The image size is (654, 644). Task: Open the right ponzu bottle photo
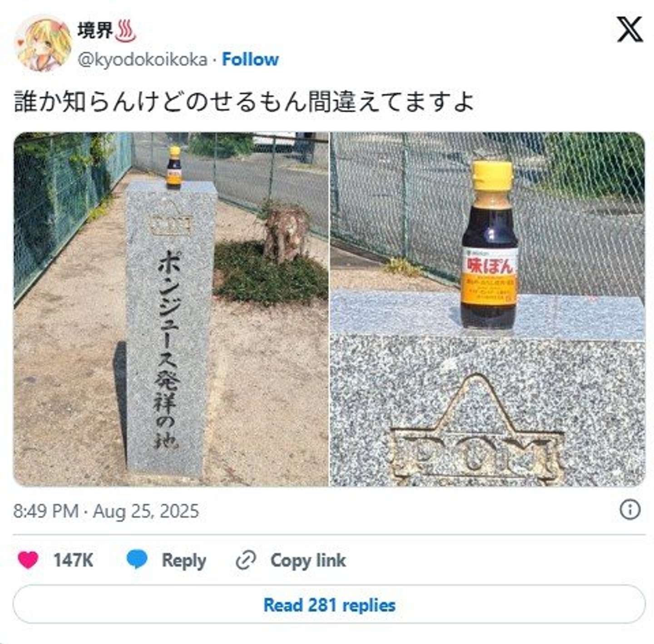[488, 309]
